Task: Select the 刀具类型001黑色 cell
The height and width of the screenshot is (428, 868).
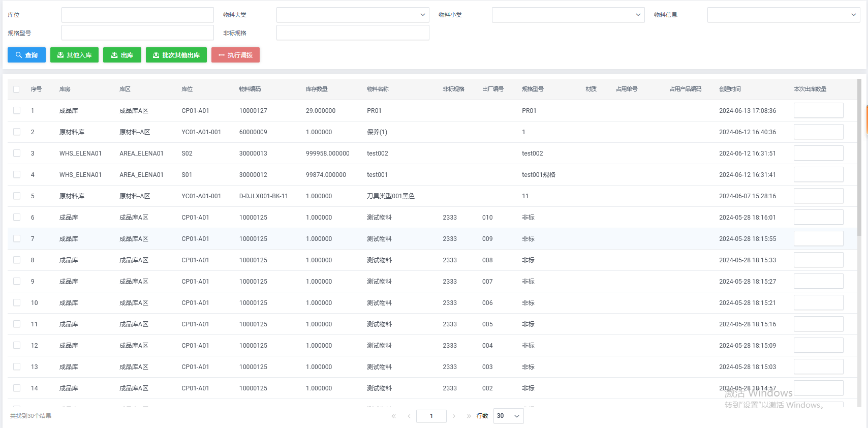Action: tap(391, 196)
